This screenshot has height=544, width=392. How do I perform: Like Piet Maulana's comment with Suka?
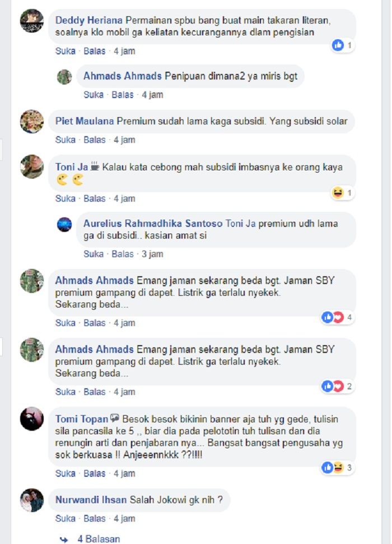pyautogui.click(x=65, y=140)
